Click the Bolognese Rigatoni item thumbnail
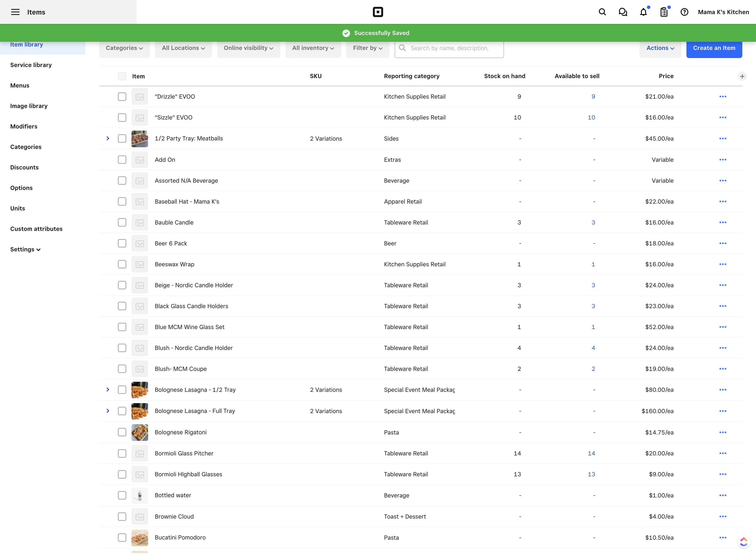 click(x=140, y=432)
